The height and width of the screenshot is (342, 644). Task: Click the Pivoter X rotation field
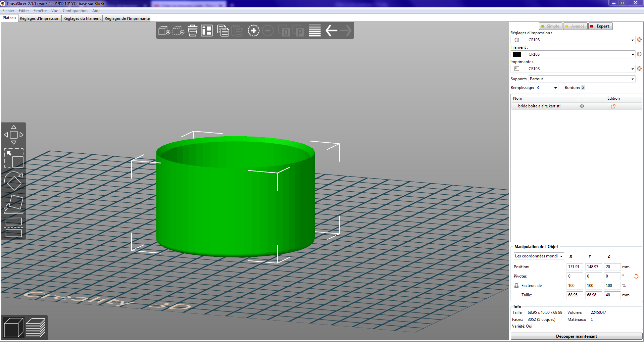(575, 276)
